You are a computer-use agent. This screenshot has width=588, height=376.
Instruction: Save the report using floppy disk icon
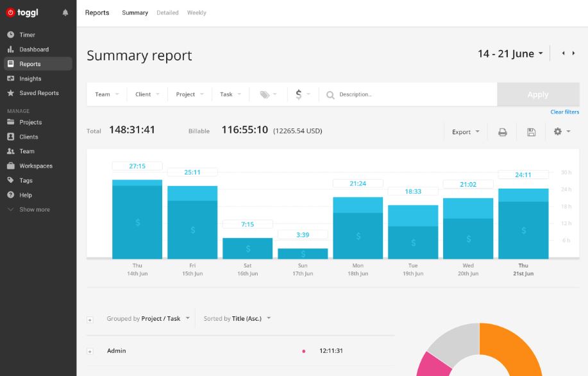531,132
